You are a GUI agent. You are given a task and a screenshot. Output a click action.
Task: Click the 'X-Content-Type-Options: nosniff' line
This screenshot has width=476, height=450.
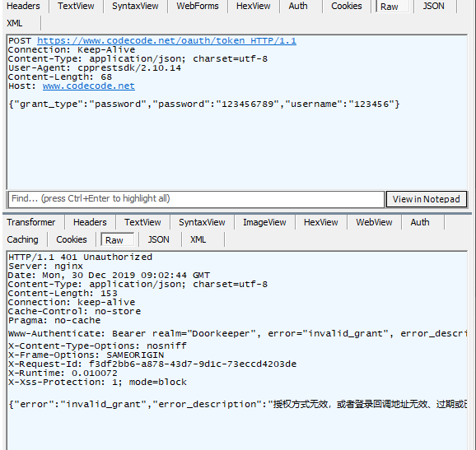click(97, 346)
